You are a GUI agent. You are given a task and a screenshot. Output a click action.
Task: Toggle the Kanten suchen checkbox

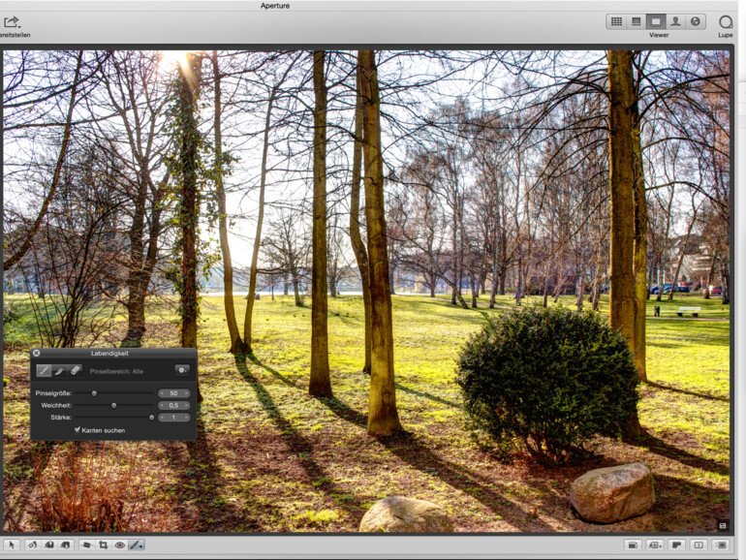tap(78, 429)
